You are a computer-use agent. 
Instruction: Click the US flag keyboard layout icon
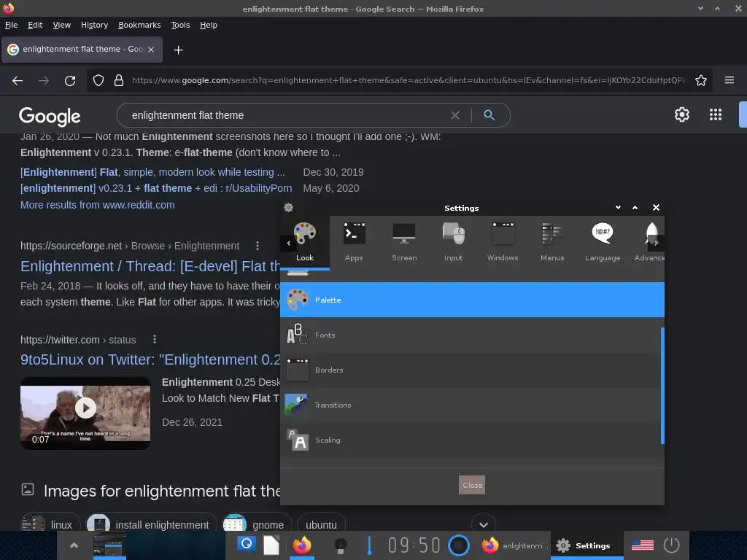[642, 545]
